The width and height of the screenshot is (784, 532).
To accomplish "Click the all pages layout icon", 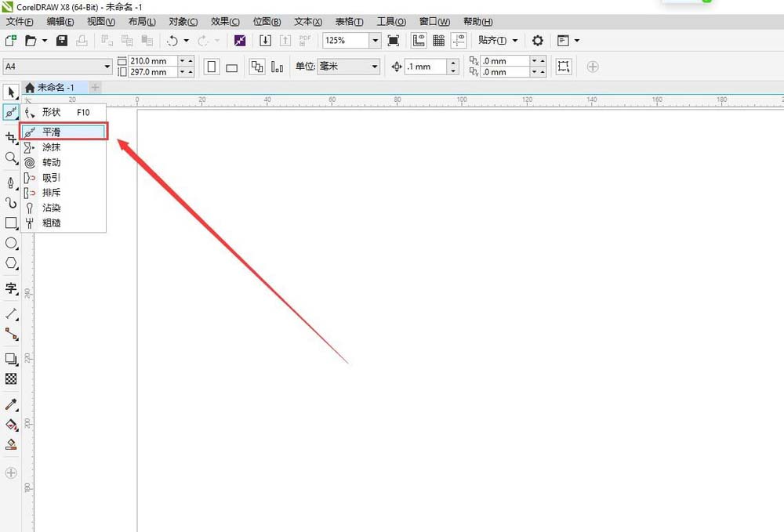I will (257, 67).
